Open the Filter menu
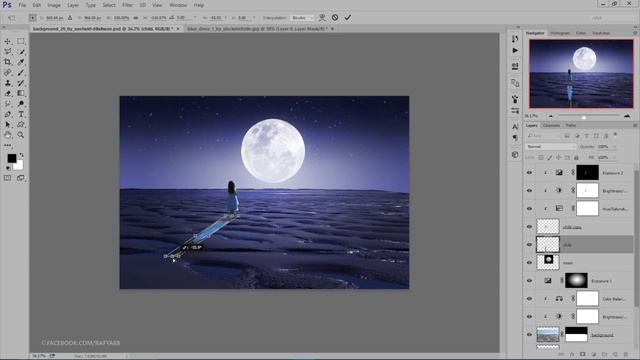 [x=128, y=5]
